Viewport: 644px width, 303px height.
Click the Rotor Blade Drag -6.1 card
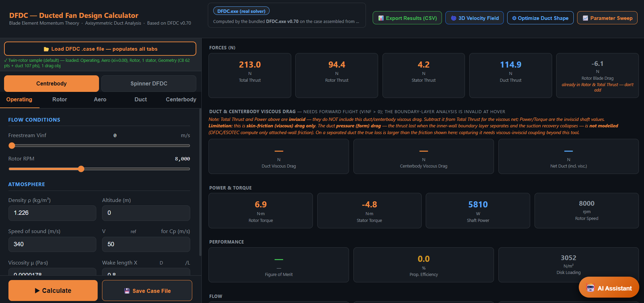point(598,75)
